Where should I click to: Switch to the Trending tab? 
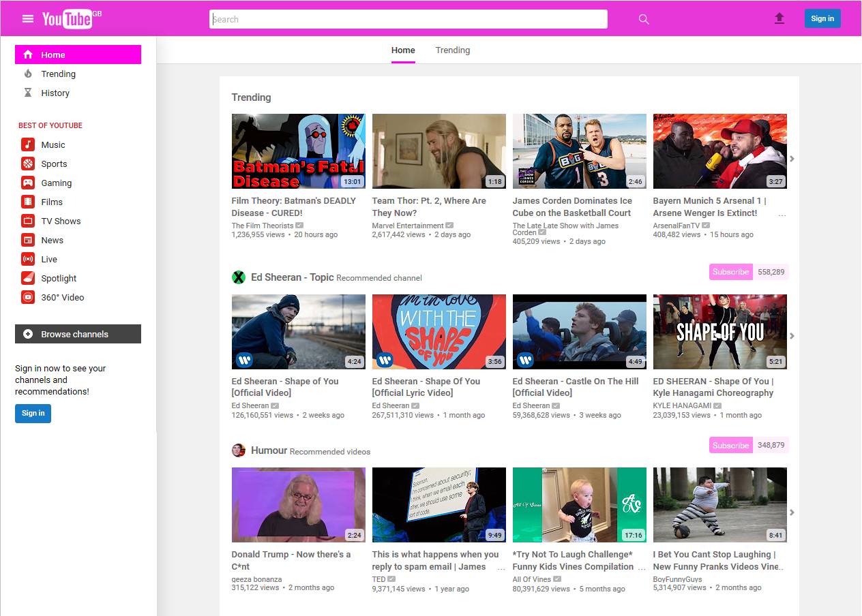(453, 50)
